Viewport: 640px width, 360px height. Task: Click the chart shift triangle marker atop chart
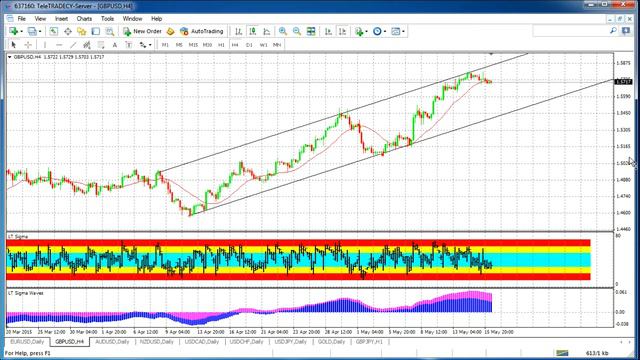pyautogui.click(x=491, y=53)
